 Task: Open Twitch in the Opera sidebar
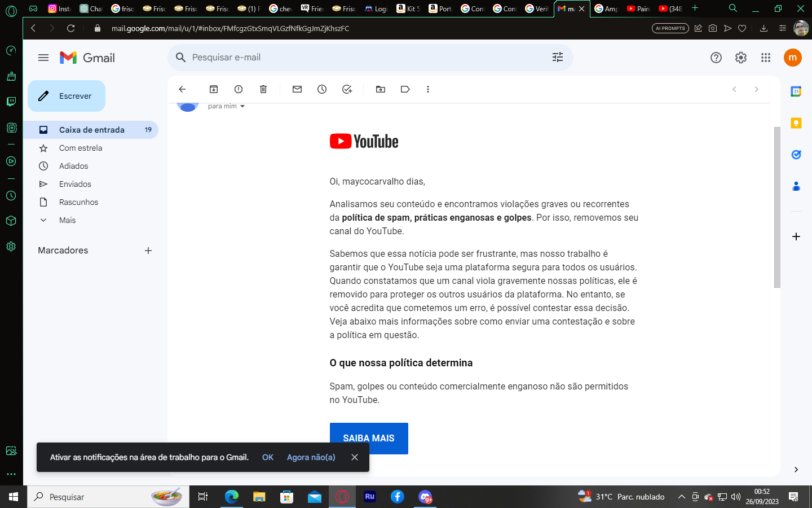point(11,102)
